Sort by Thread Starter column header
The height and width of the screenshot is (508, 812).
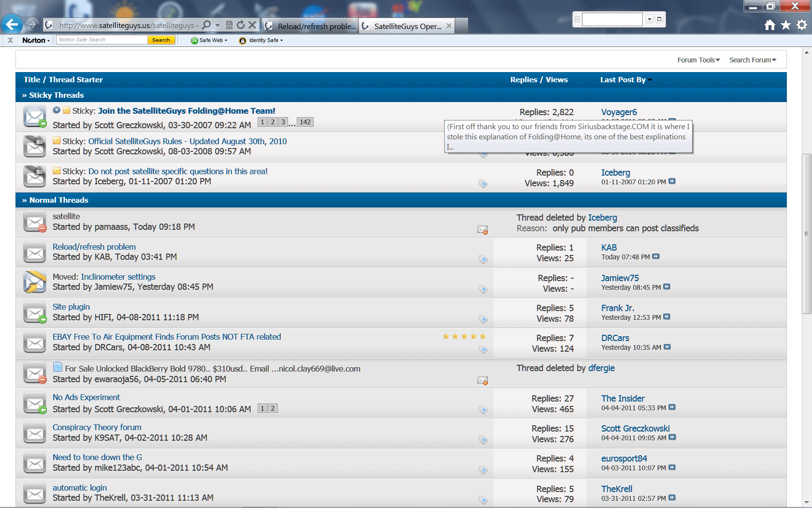click(75, 80)
